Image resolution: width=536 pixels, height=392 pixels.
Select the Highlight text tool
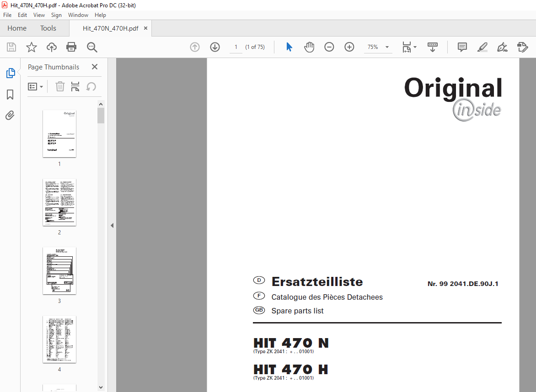[x=482, y=47]
